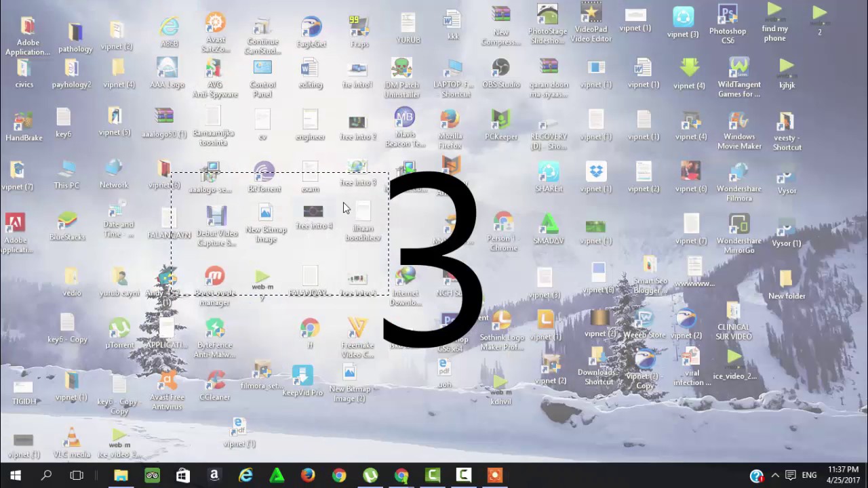This screenshot has height=488, width=868.
Task: Select the Avast Free Antivirus icon
Action: click(167, 391)
